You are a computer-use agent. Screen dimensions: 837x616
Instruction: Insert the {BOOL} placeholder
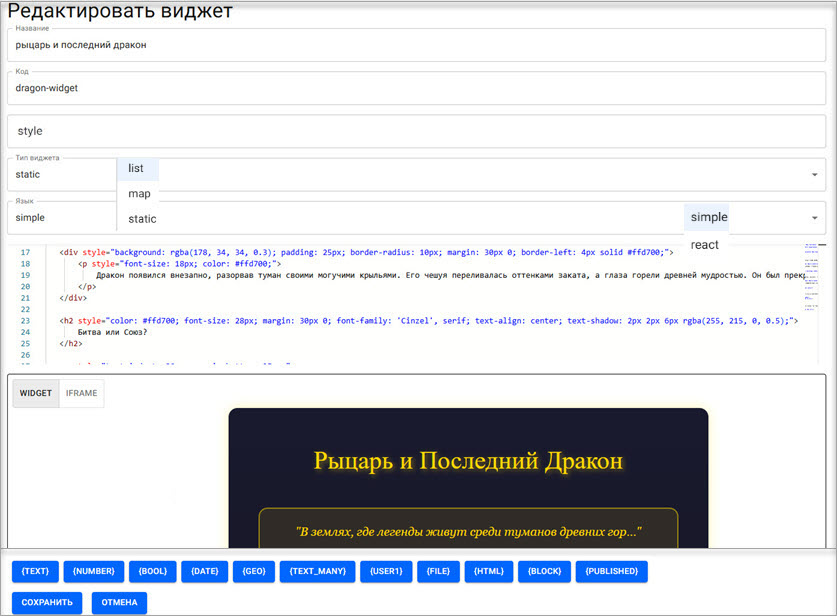(153, 571)
